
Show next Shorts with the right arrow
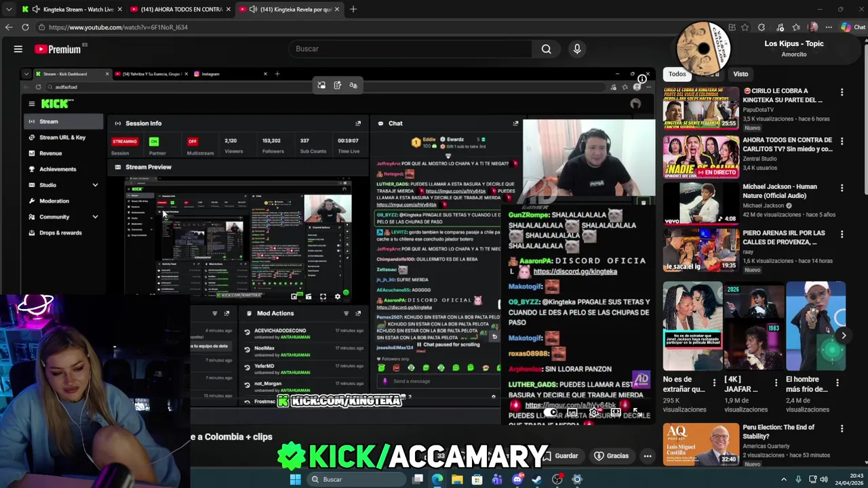tap(844, 335)
